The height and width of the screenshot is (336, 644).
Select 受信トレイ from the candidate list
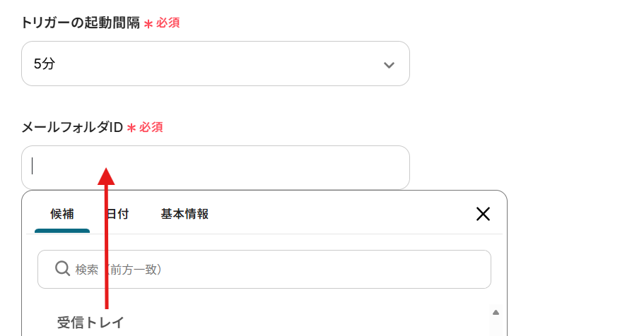pos(90,323)
